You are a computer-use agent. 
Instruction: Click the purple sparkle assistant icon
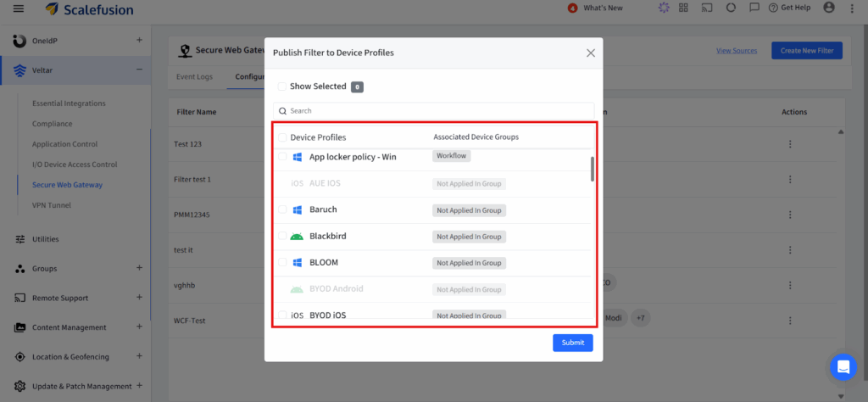(663, 8)
